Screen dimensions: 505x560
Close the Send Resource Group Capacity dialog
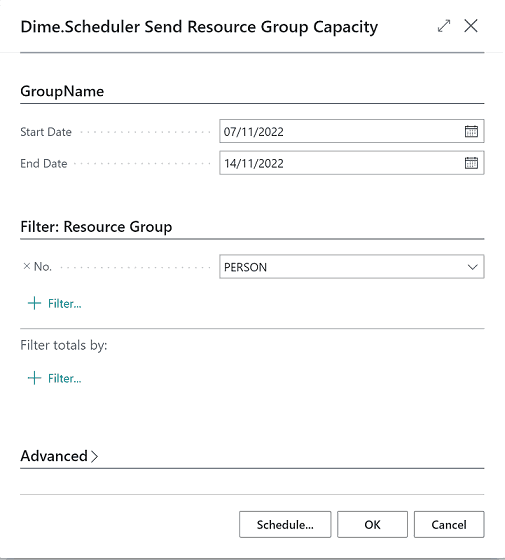pyautogui.click(x=471, y=26)
